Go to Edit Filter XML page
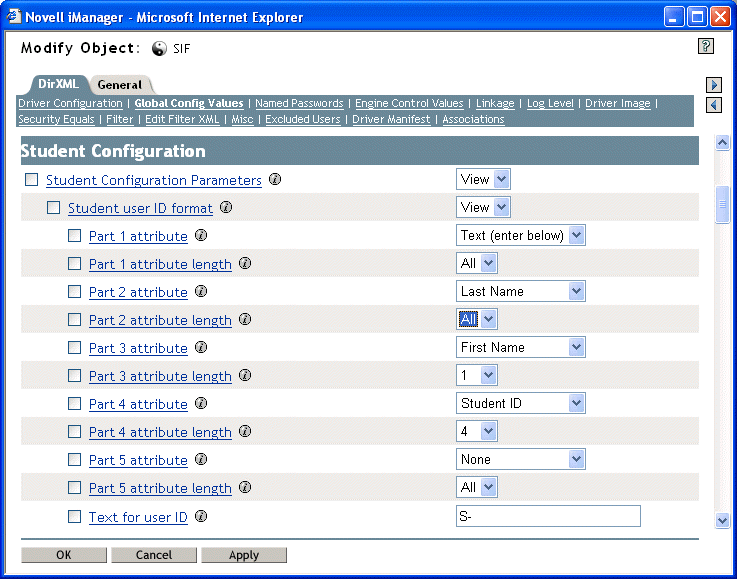The height and width of the screenshot is (579, 737). [182, 119]
